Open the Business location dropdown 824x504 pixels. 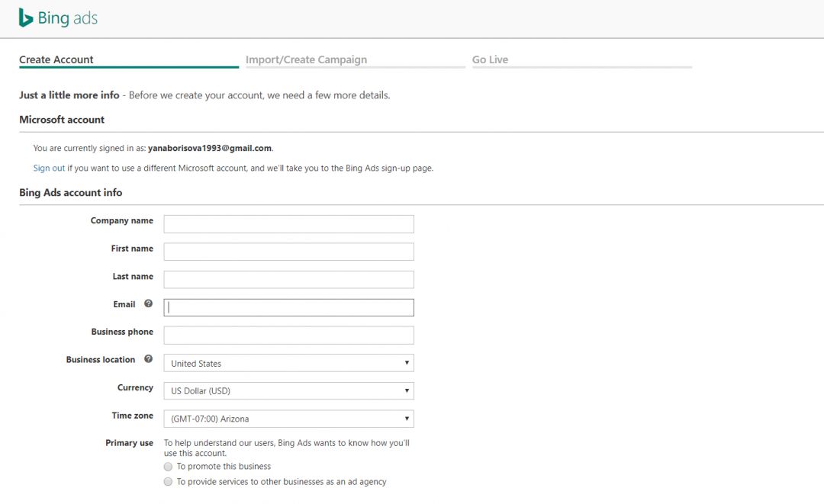[288, 363]
